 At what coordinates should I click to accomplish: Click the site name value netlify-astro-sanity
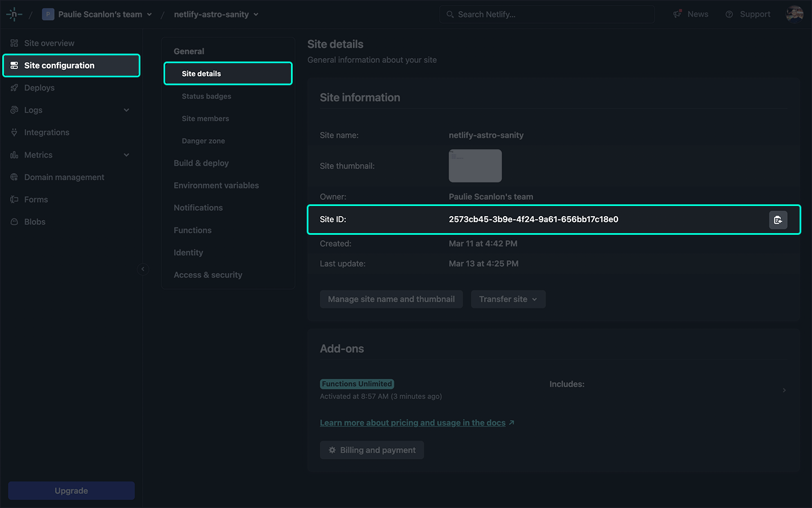coord(486,135)
